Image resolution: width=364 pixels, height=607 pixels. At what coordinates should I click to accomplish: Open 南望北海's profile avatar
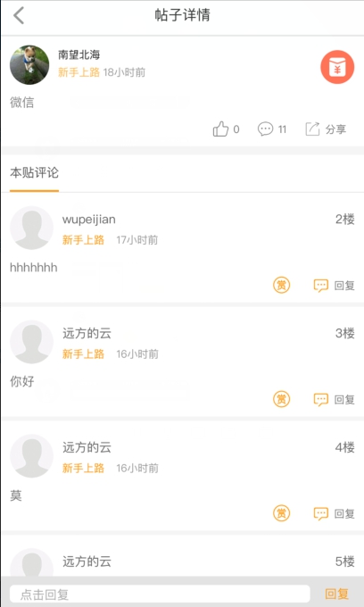pyautogui.click(x=29, y=64)
